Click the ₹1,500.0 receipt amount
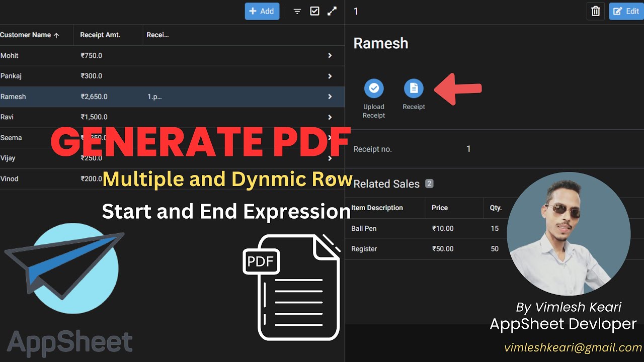 [94, 117]
